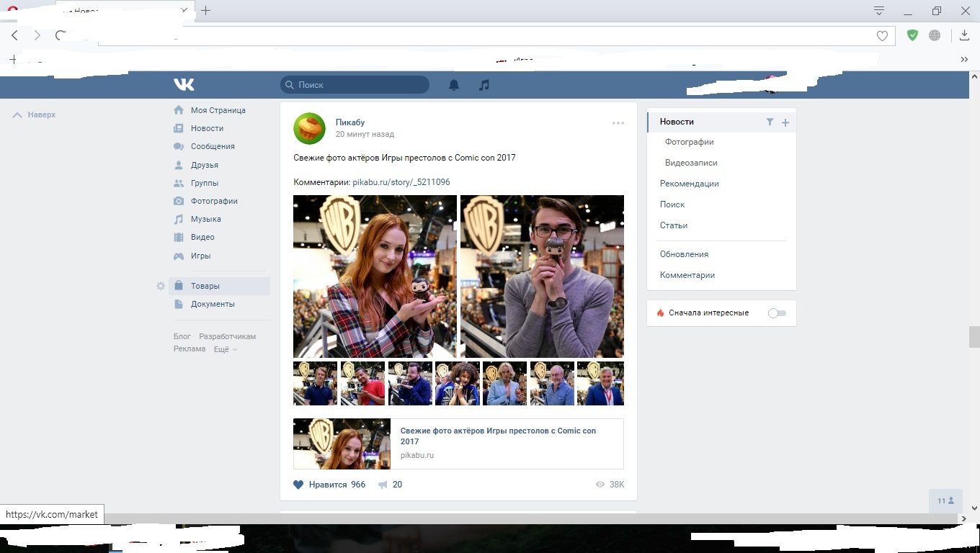The image size is (980, 553).
Task: Click the person icon beside Друзья
Action: click(x=179, y=165)
